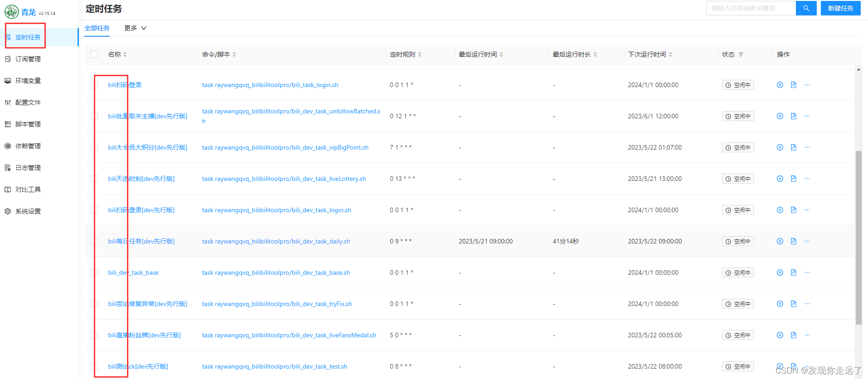This screenshot has width=868, height=379.
Task: View log of bili大会员大积分 task
Action: click(793, 147)
